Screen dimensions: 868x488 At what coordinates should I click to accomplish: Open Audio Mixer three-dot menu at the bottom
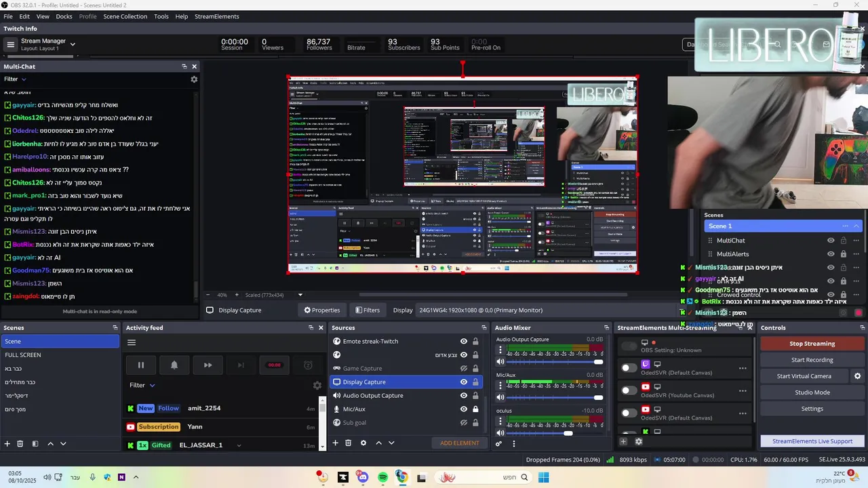513,444
